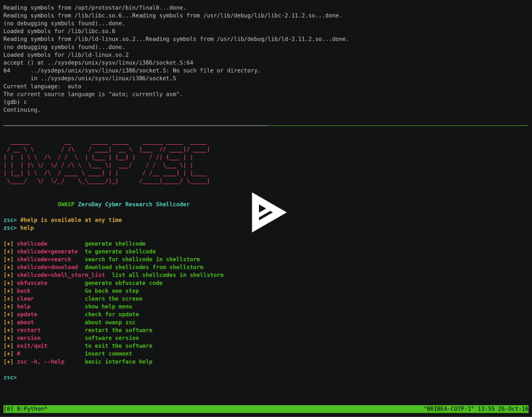The width and height of the screenshot is (532, 417).
Task: Click the 'restart' command in help list
Action: pyautogui.click(x=28, y=330)
